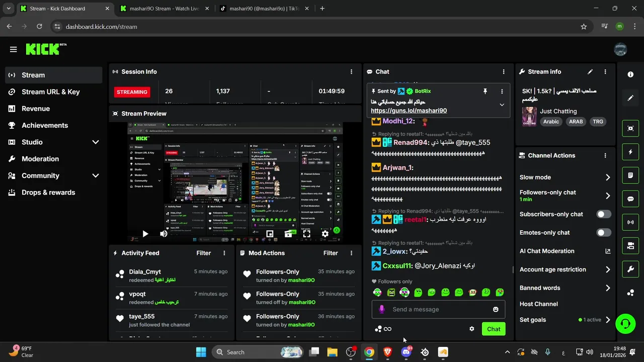
Task: Open the channel points icon on the right rail
Action: pos(630,293)
